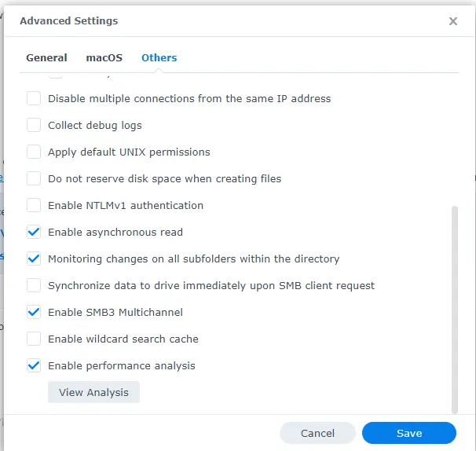Turn off Enable SMB3 Multichannel
Viewport: 476px width, 451px height.
[34, 313]
